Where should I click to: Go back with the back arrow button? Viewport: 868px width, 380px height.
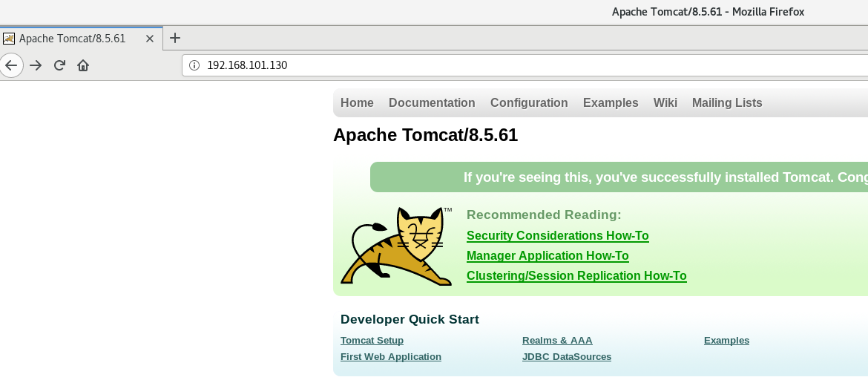click(x=11, y=65)
